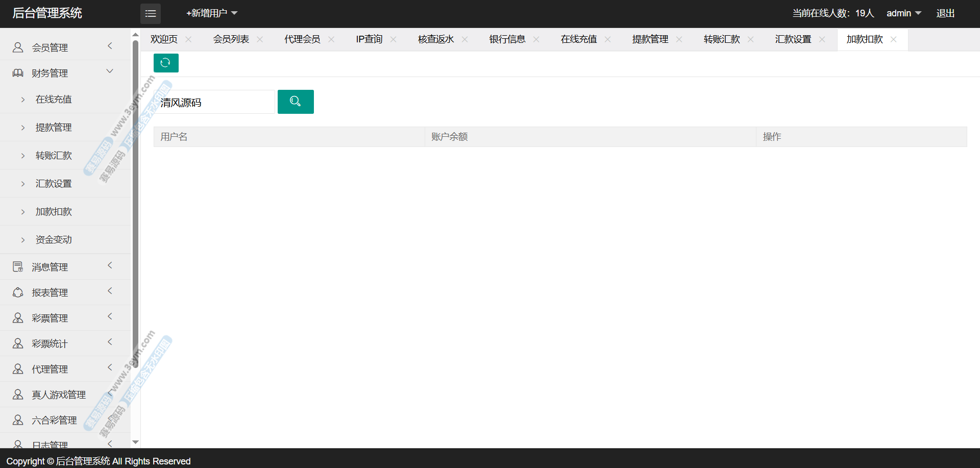The width and height of the screenshot is (980, 468).
Task: Click the 消息管理 document icon
Action: 18,267
